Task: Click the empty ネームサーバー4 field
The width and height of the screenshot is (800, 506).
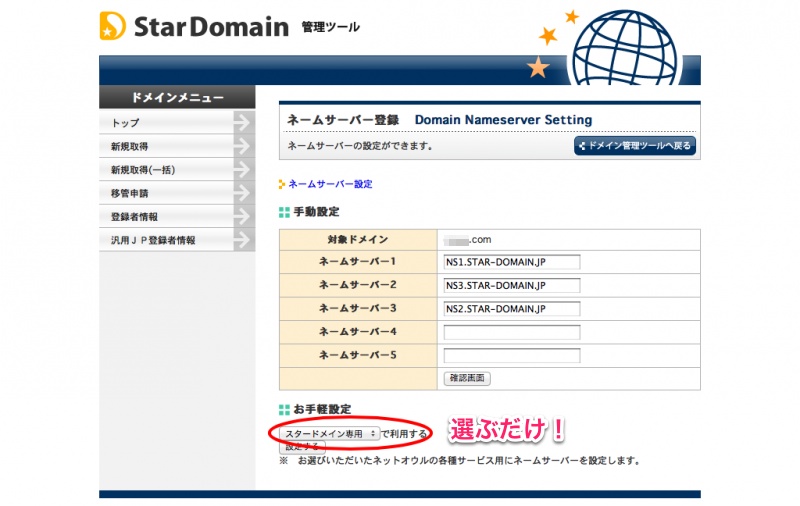Action: pos(512,333)
